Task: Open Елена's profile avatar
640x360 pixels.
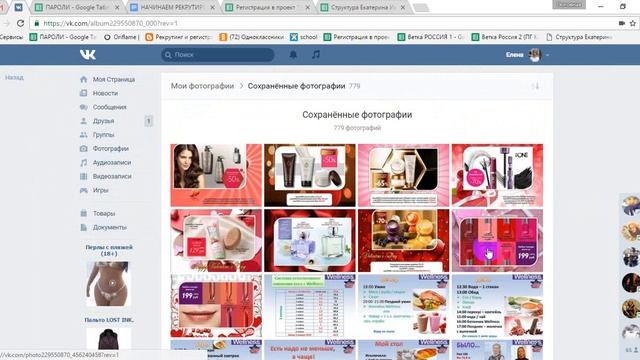Action: [535, 55]
